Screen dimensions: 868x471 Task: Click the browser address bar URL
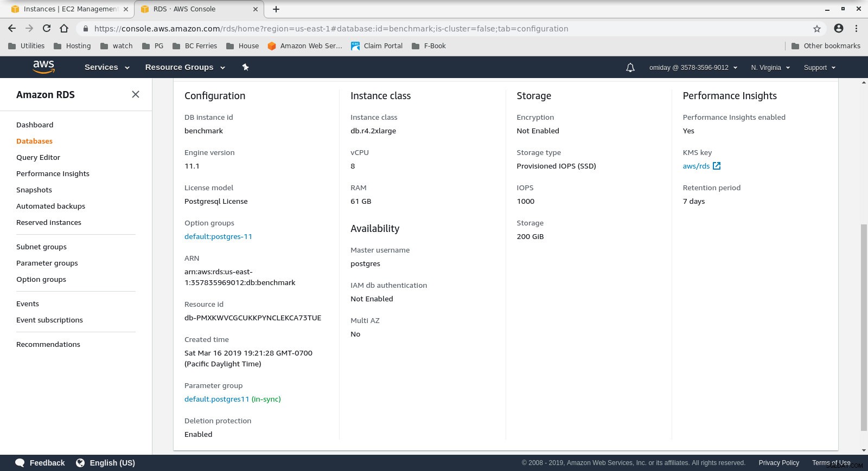click(x=331, y=29)
